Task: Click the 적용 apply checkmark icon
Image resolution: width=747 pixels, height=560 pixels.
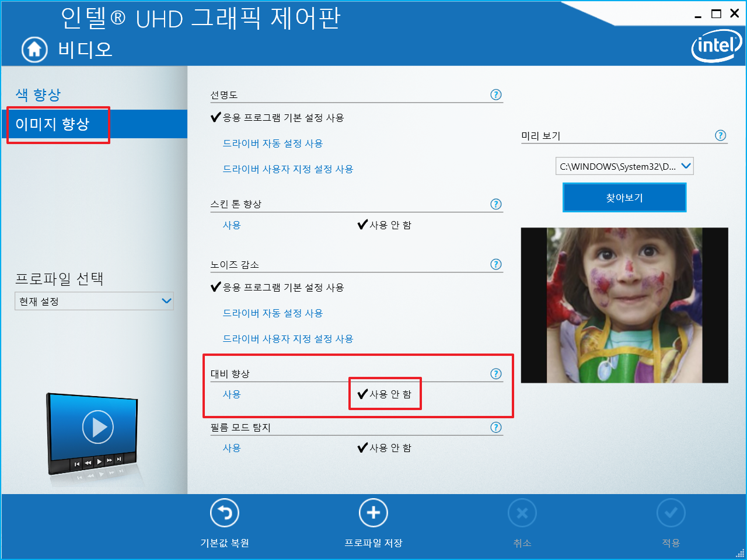Action: click(x=671, y=513)
